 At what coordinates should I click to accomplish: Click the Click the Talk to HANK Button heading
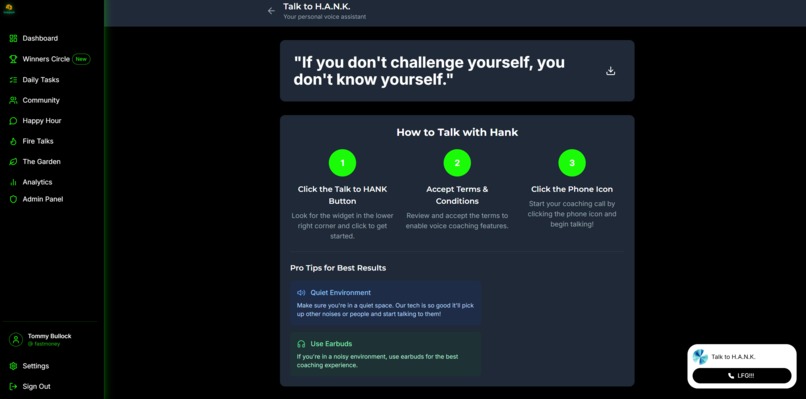coord(342,195)
